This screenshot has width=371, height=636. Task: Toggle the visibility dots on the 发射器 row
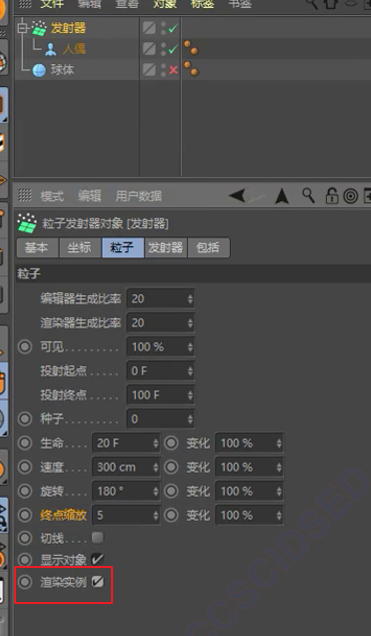(163, 28)
